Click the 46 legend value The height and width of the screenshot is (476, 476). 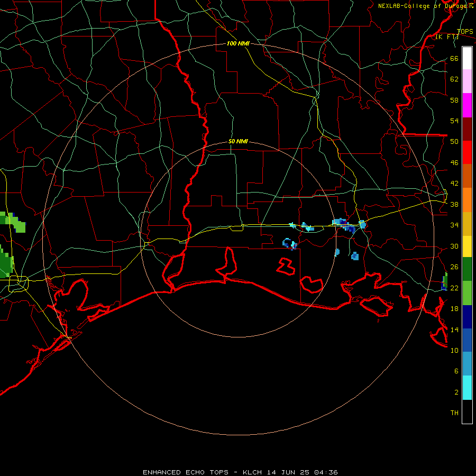tap(454, 163)
